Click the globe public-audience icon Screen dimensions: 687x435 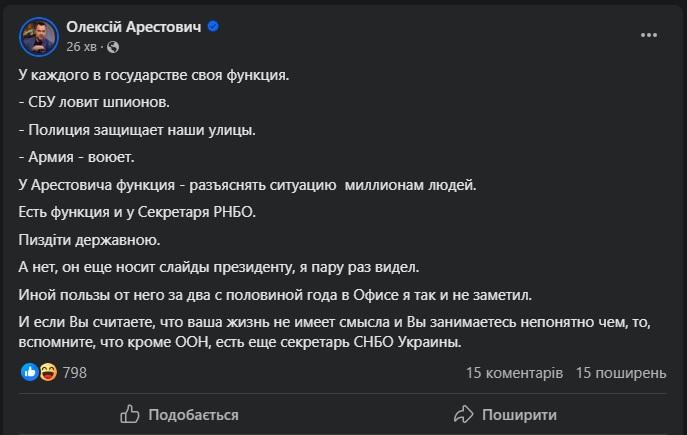(x=113, y=46)
